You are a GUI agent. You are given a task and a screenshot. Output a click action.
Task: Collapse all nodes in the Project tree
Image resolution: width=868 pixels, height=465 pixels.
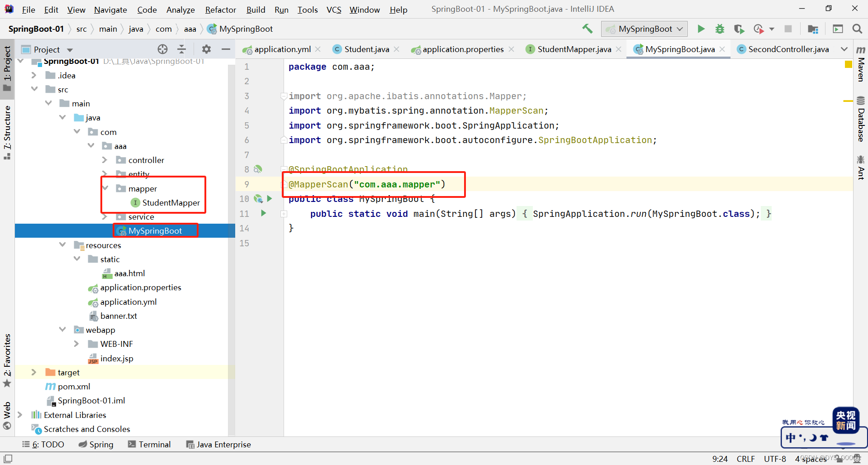[x=181, y=49]
